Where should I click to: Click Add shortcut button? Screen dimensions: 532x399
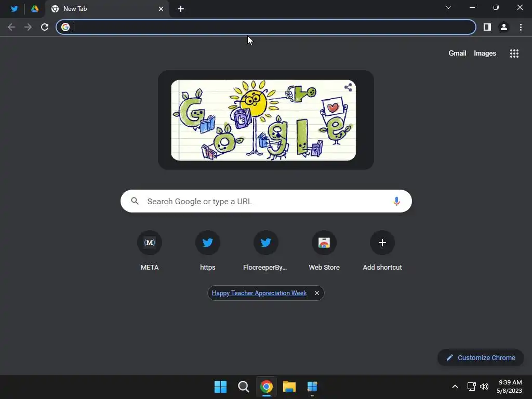coord(382,251)
